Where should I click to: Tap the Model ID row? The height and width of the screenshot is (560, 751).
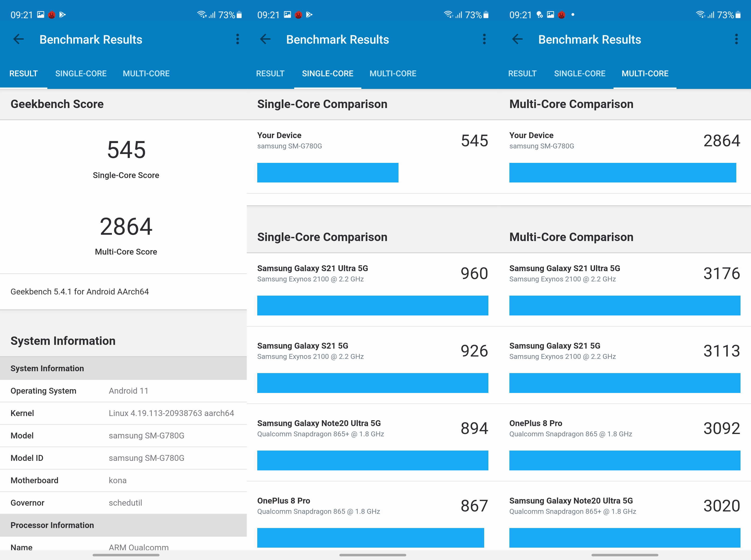coord(123,458)
